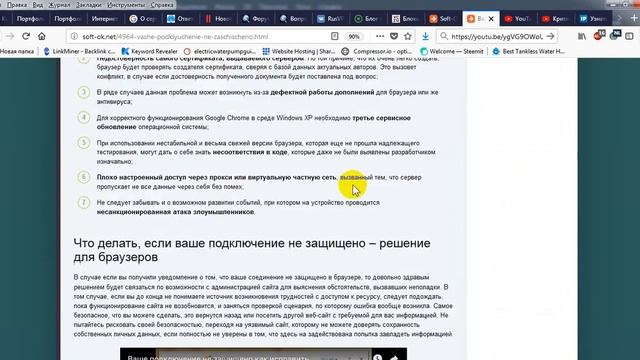Open the Welcome — Steemit bookmark
Viewport: 640px width, 360px height.
[x=452, y=51]
